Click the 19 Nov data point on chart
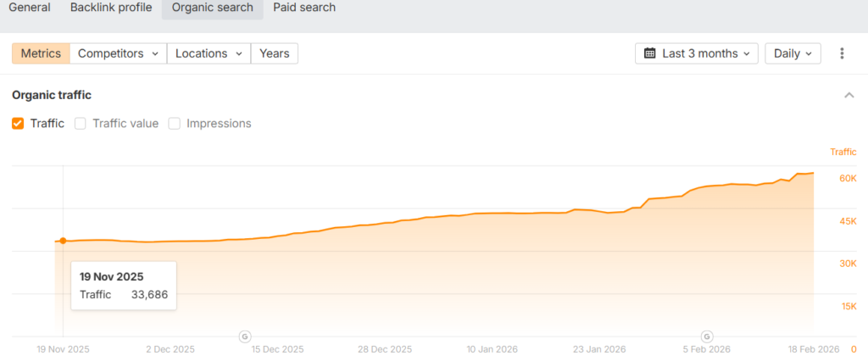The width and height of the screenshot is (868, 361). [64, 241]
